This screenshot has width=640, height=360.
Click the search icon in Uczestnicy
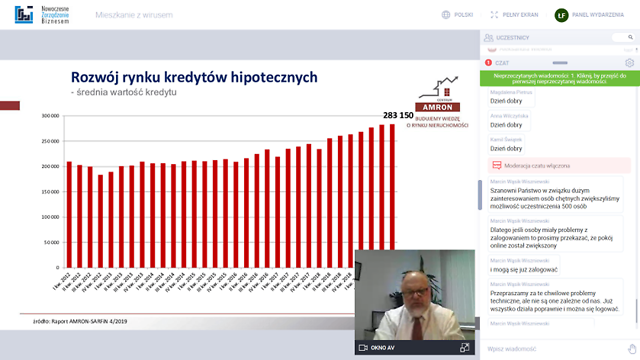pyautogui.click(x=630, y=37)
